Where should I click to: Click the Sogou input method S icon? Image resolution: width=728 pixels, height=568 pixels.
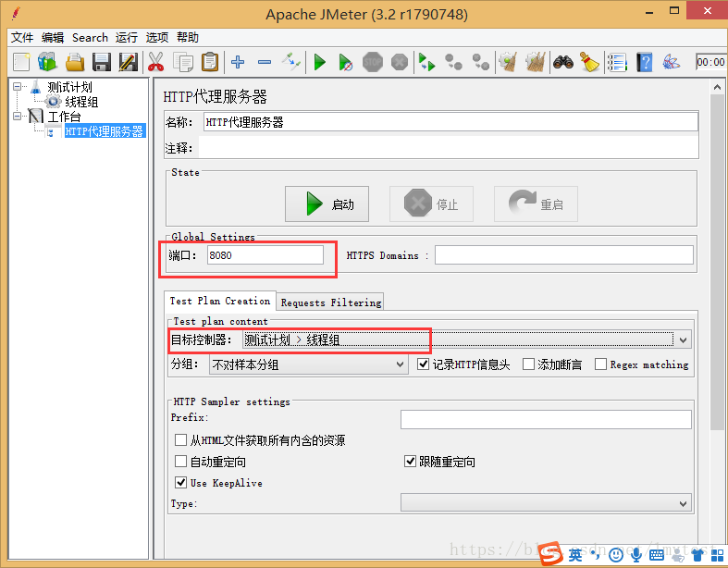point(550,554)
